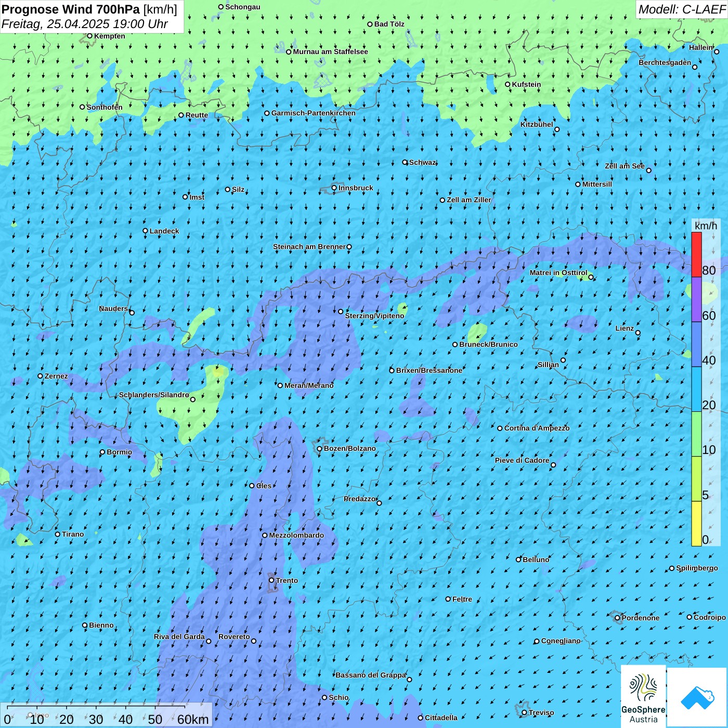Screen dimensions: 728x728
Task: Click the Kempten city marker
Action: pyautogui.click(x=89, y=36)
